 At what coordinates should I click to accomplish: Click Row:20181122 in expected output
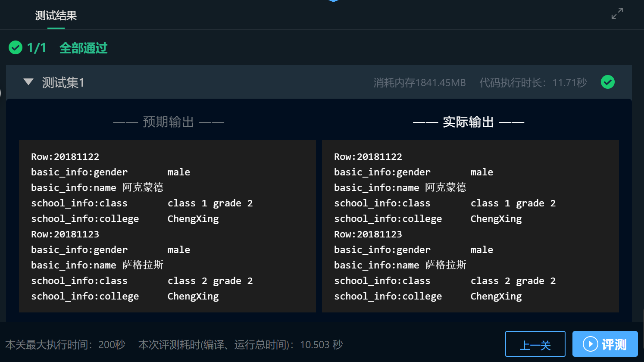(65, 157)
